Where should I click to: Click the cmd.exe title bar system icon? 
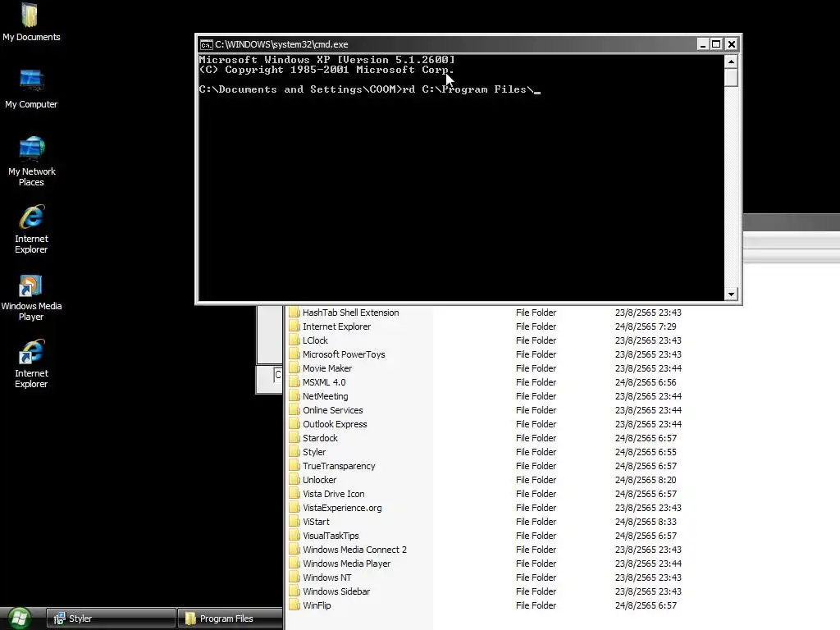[x=206, y=44]
